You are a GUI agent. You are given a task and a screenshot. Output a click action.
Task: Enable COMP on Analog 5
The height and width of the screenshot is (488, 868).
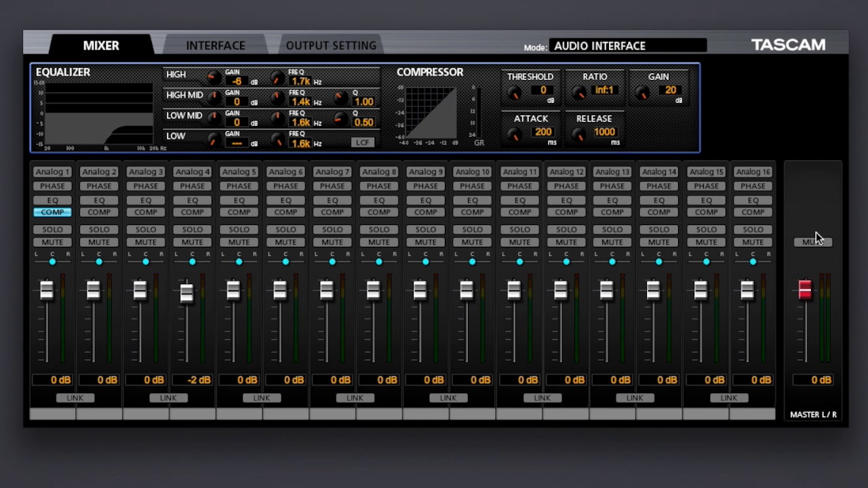pyautogui.click(x=239, y=212)
